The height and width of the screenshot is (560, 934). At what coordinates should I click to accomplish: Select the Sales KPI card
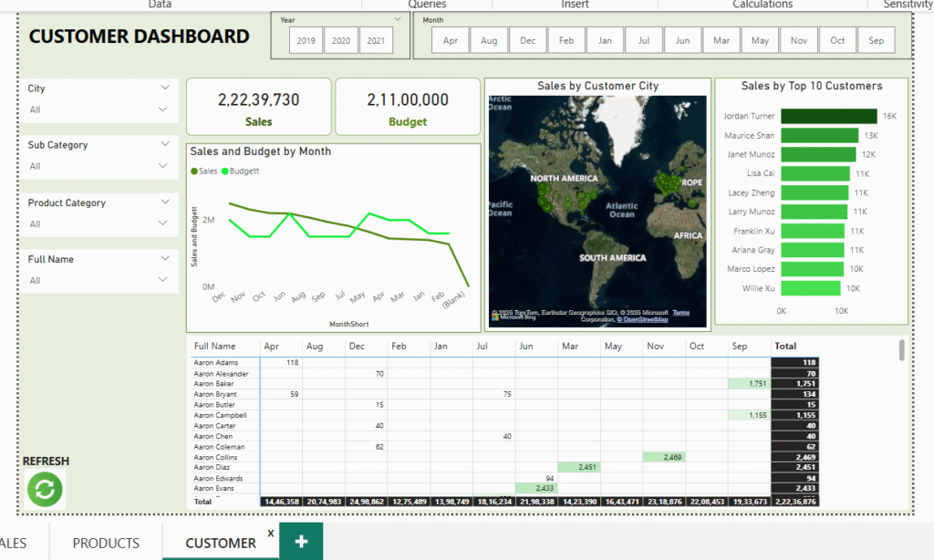pos(258,108)
